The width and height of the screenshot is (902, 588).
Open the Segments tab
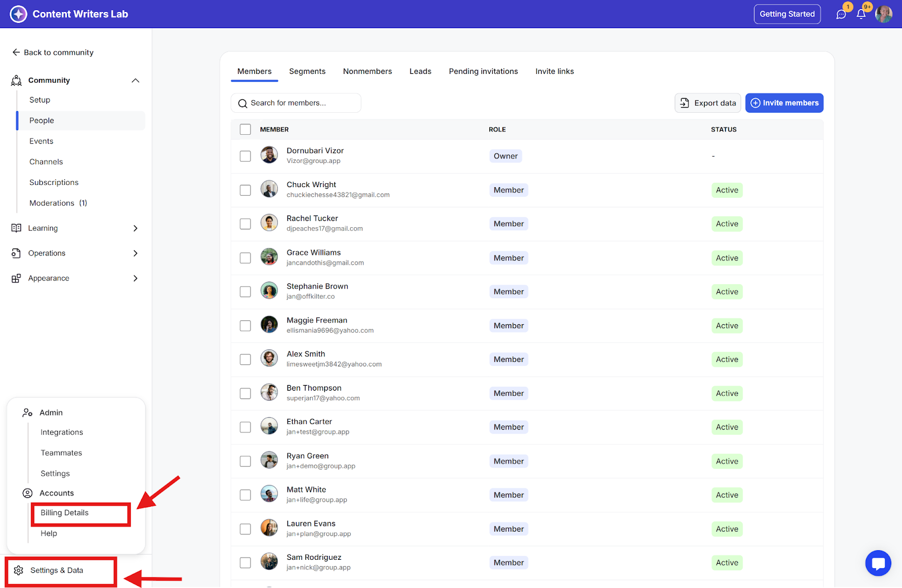(307, 72)
